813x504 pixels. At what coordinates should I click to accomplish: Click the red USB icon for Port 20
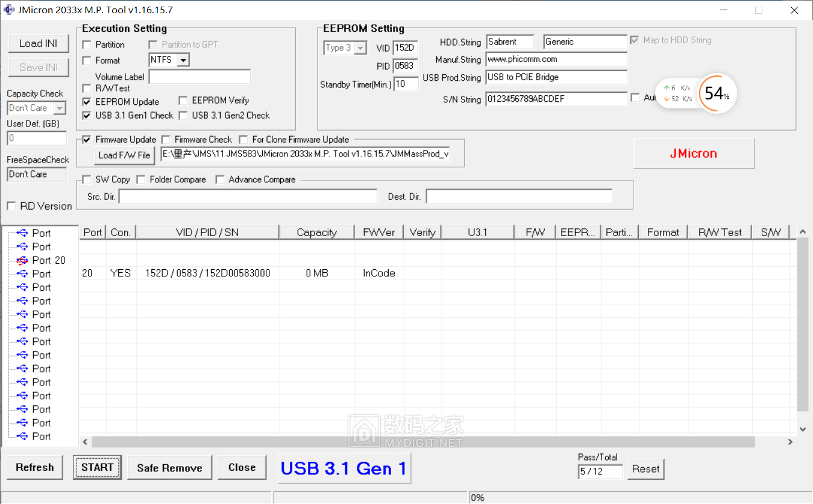point(22,261)
